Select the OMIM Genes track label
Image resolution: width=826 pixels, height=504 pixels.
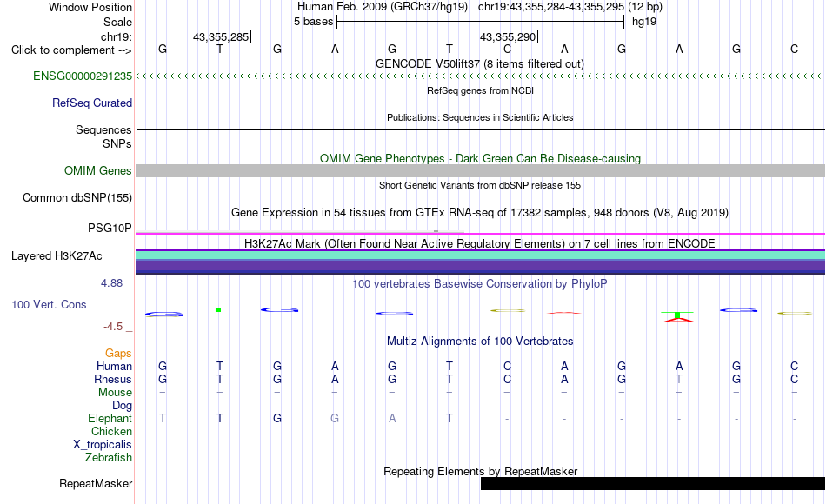(x=97, y=170)
